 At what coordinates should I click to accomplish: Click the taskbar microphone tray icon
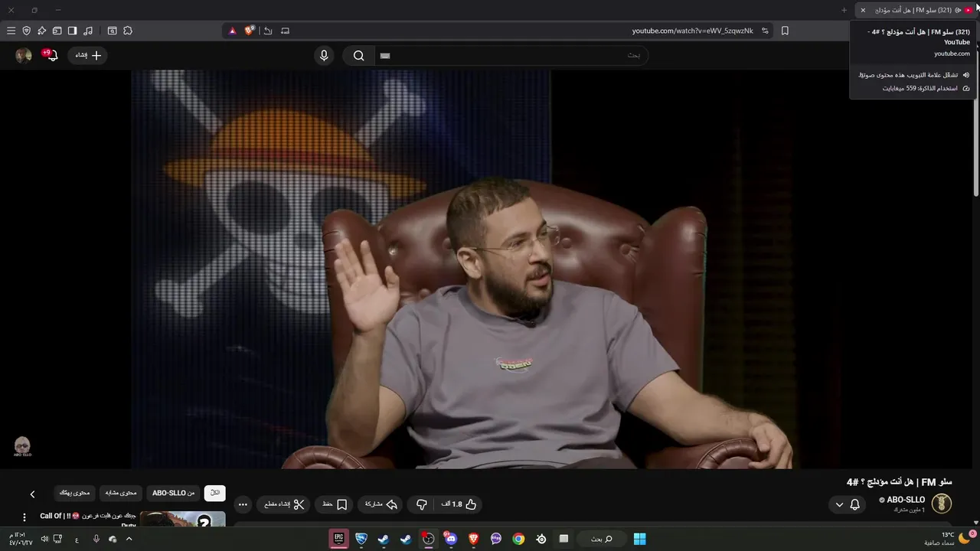coord(96,539)
